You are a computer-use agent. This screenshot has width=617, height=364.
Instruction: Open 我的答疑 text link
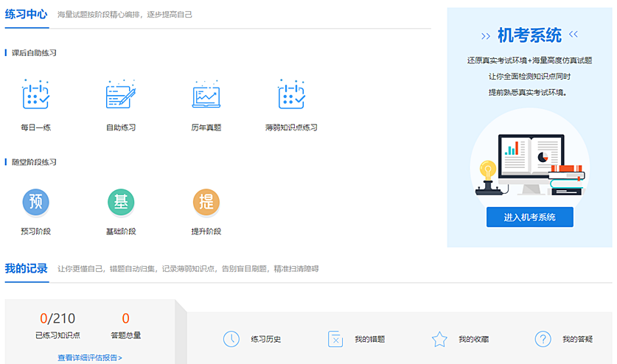click(578, 339)
